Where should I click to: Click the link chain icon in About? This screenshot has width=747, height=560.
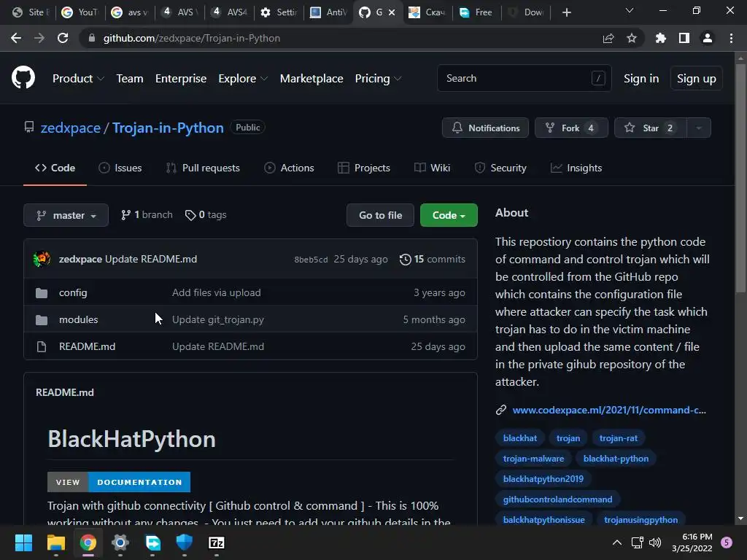pyautogui.click(x=500, y=410)
